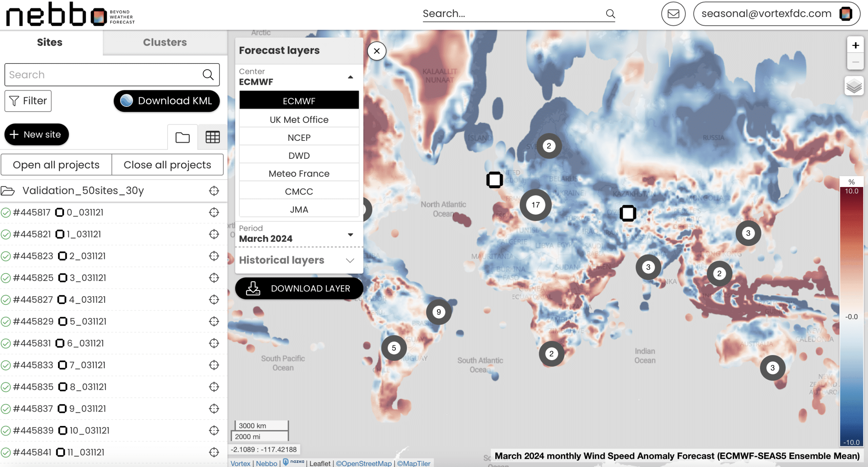Toggle status check for site #445827

(5, 300)
